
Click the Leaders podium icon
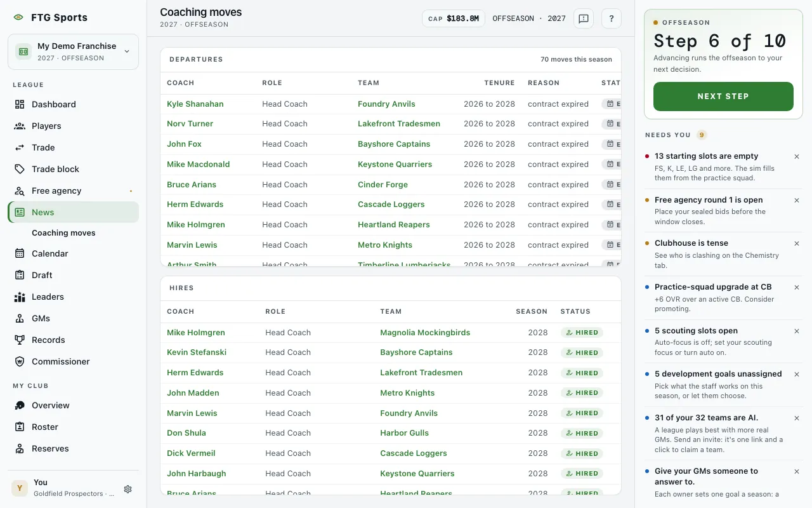(x=20, y=297)
